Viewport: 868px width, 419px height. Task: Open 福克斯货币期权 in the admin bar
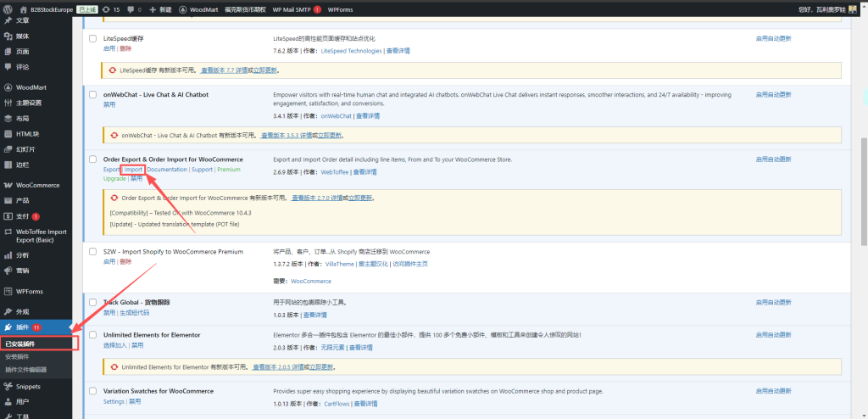[246, 9]
